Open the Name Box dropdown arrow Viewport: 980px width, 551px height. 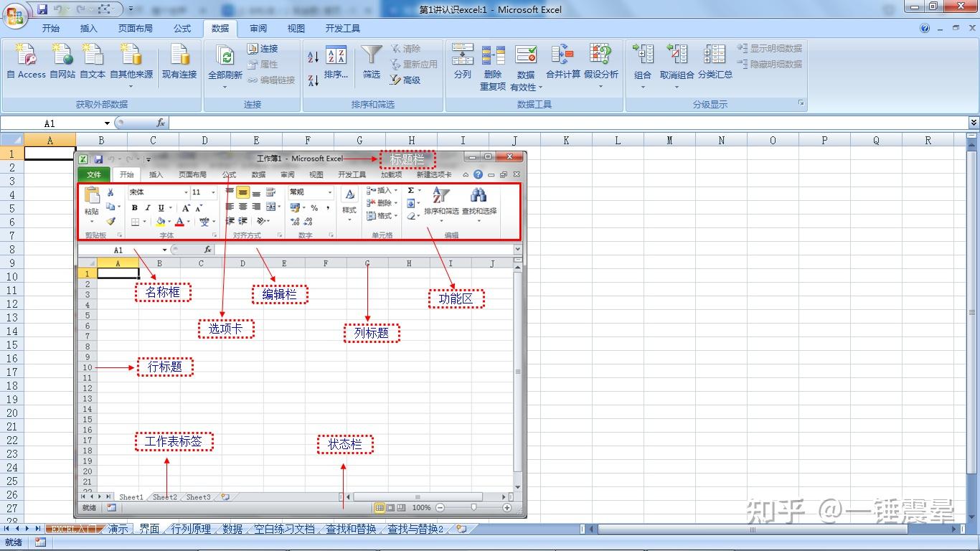pos(107,124)
